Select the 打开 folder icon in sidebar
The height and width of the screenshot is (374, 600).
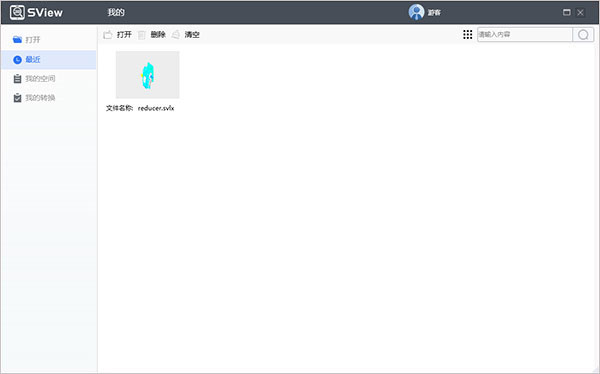[x=17, y=39]
